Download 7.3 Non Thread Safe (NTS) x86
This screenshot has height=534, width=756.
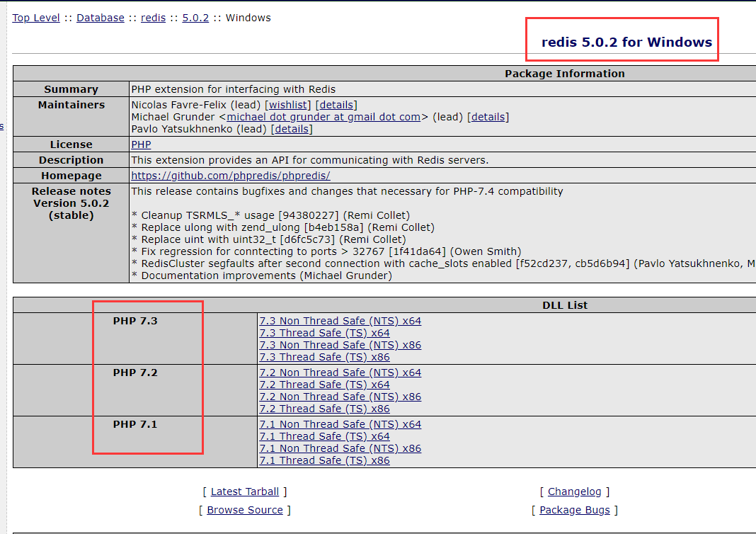340,345
